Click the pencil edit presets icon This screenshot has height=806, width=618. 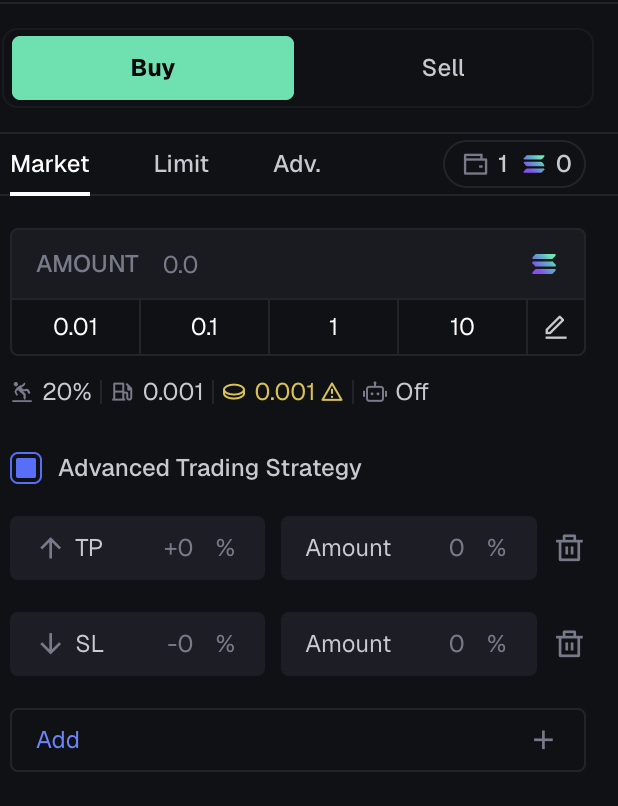(556, 327)
